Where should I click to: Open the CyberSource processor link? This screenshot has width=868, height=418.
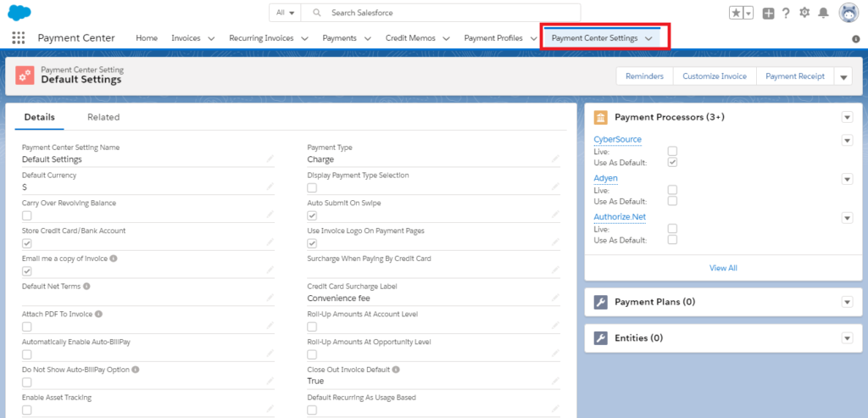tap(617, 139)
